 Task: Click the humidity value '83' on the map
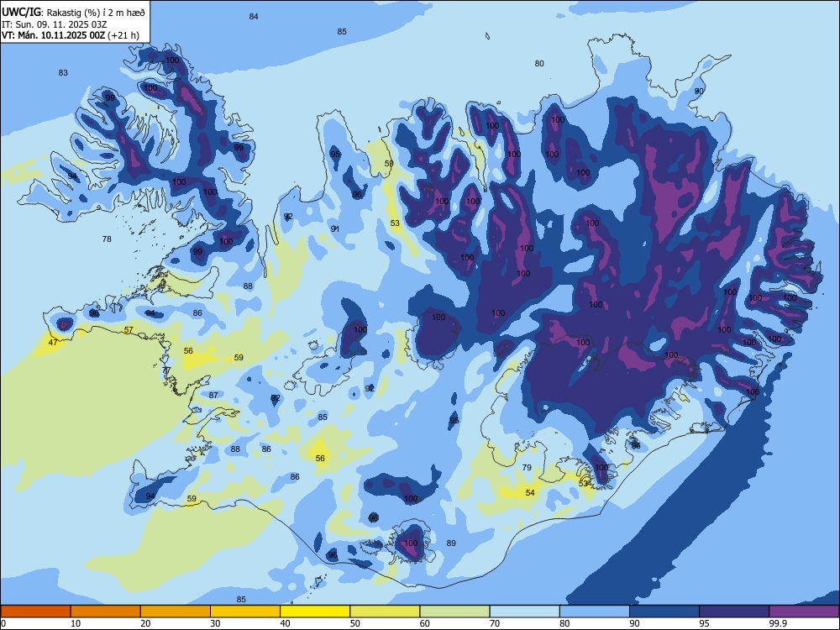point(63,73)
